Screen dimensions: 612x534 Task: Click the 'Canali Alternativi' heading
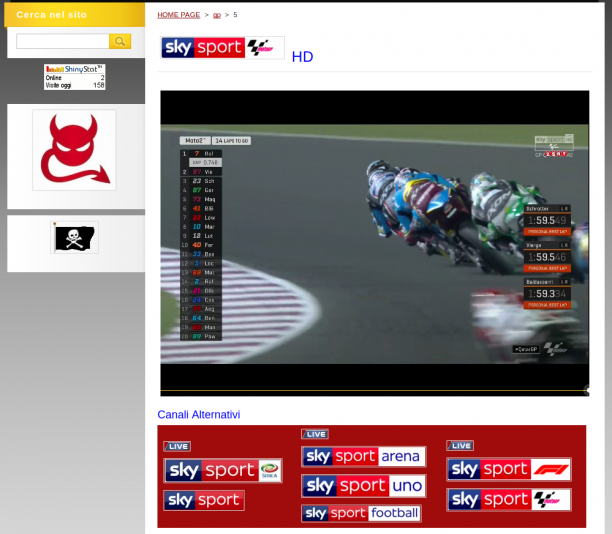(x=199, y=415)
